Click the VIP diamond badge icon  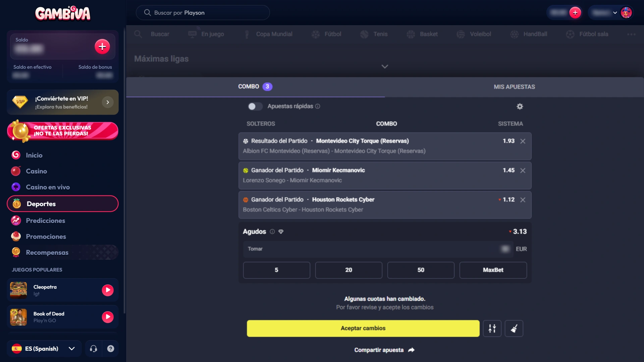pos(20,102)
